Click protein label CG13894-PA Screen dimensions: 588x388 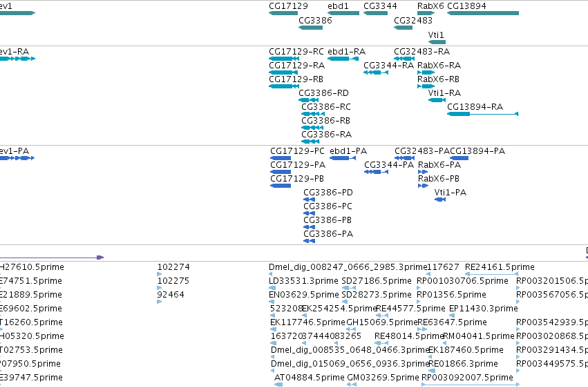[x=477, y=151]
